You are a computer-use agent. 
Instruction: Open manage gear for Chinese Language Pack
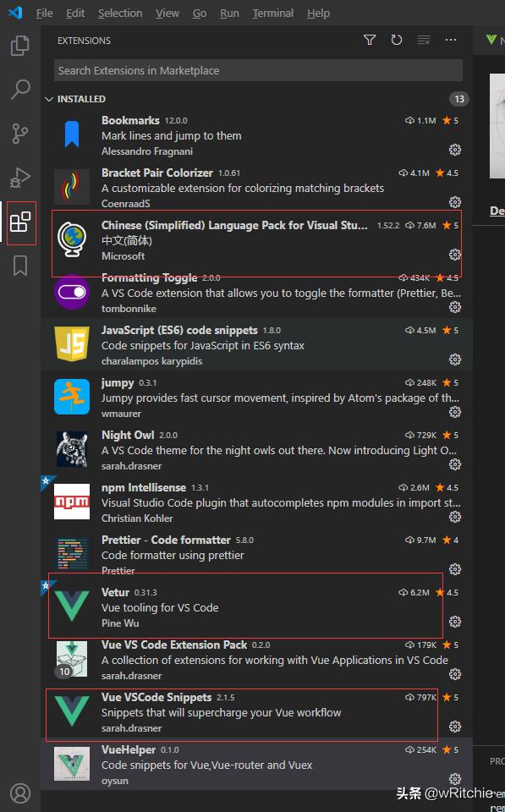pyautogui.click(x=455, y=255)
